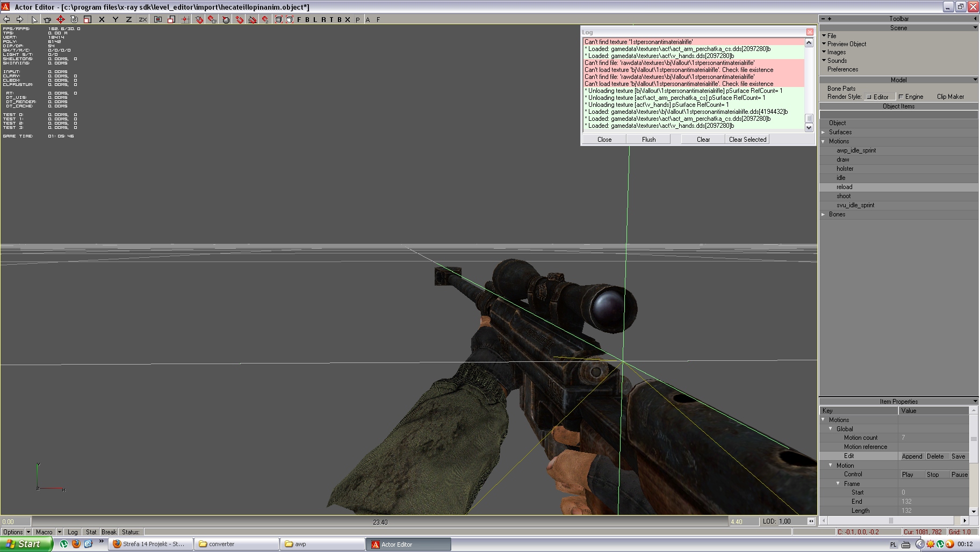Toggle the Y axis lock
The height and width of the screenshot is (552, 980).
click(x=115, y=19)
